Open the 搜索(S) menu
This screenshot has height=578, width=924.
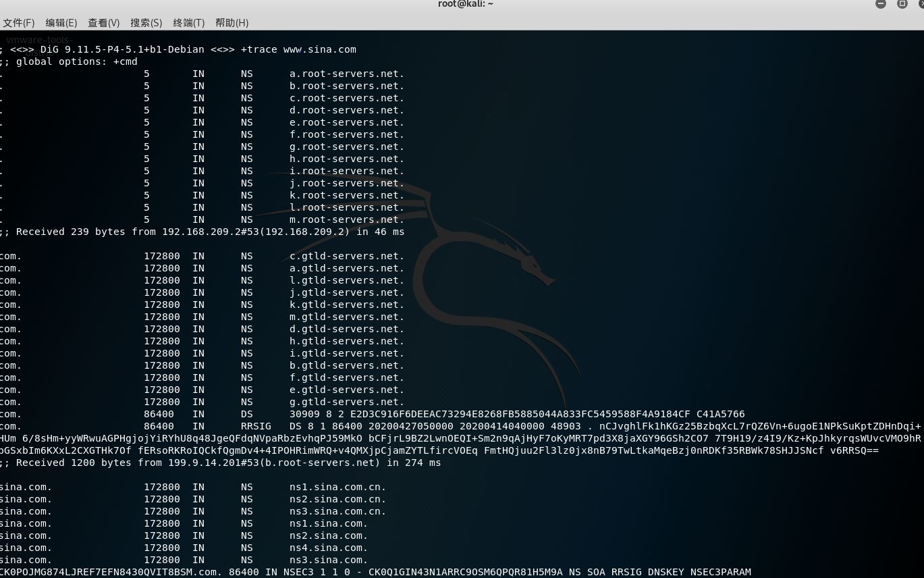[146, 23]
